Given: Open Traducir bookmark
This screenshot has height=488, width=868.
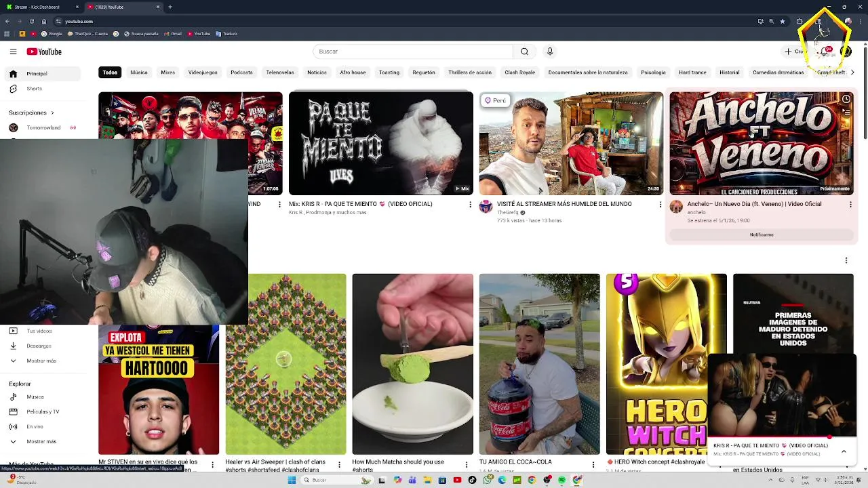Looking at the screenshot, I should point(225,34).
